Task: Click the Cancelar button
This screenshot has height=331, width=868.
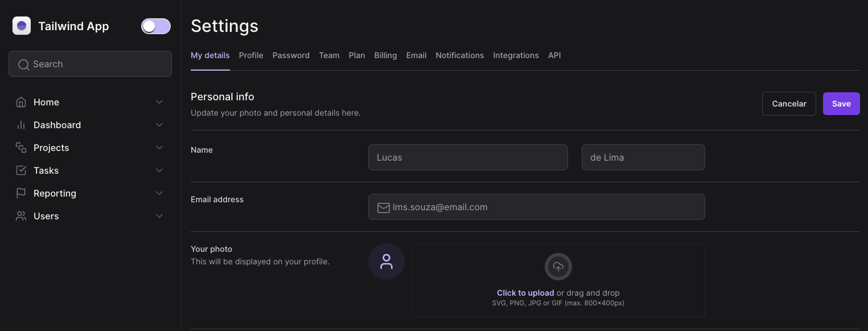Action: click(x=789, y=104)
